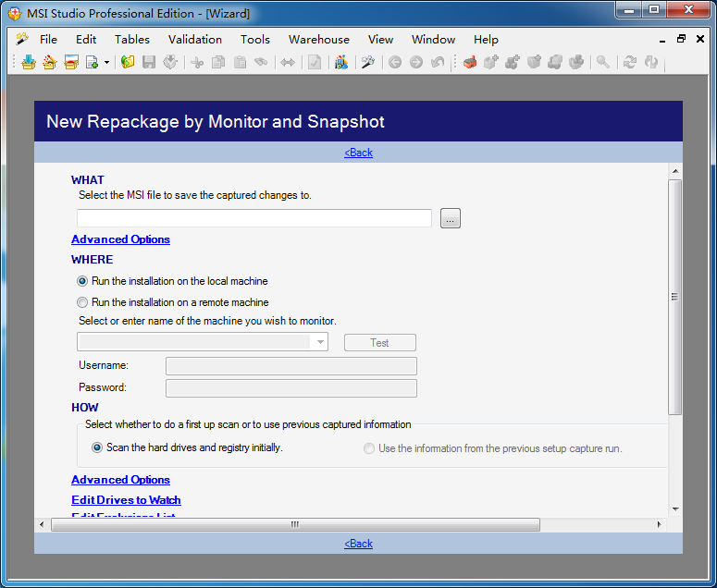Click the red toolbox toolbar icon
Screen dimensions: 717x588
coord(470,62)
